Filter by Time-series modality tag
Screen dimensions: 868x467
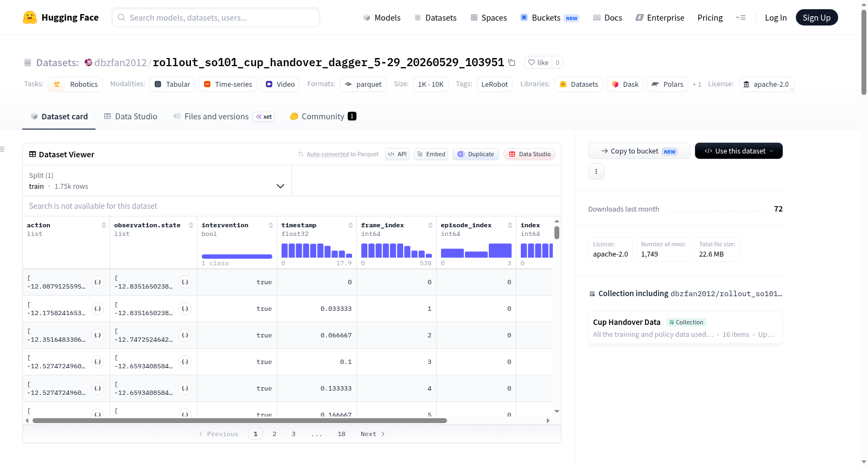pos(228,84)
